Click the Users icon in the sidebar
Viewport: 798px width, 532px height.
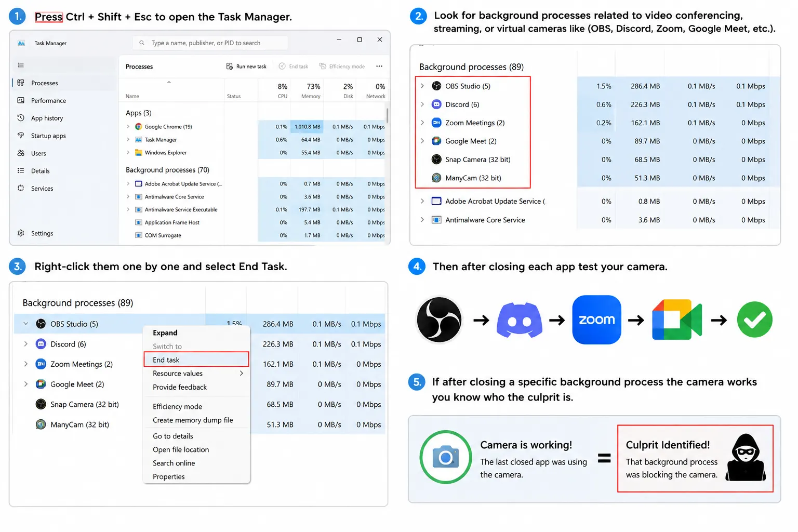pos(21,153)
